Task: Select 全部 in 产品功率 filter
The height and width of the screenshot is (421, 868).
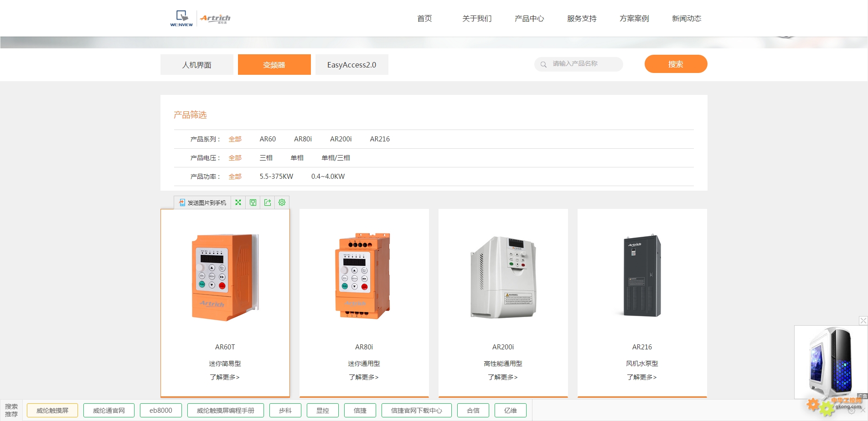Action: tap(235, 177)
